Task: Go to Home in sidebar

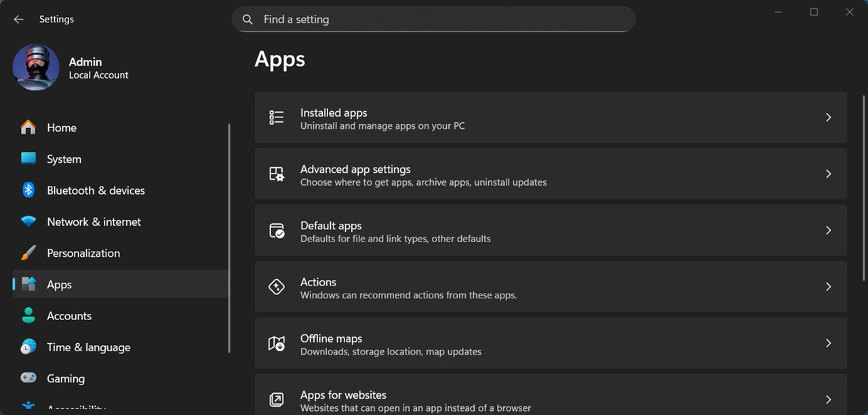Action: 121,127
